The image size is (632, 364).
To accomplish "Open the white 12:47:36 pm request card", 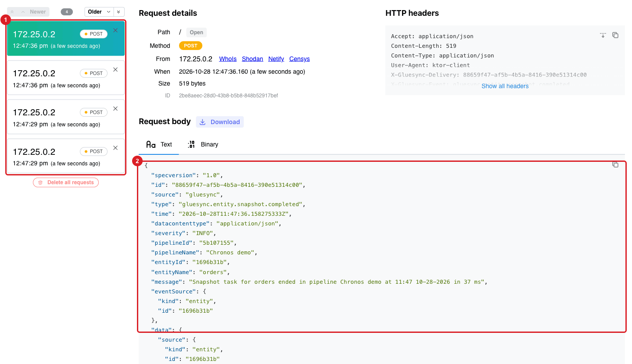I will [x=66, y=78].
